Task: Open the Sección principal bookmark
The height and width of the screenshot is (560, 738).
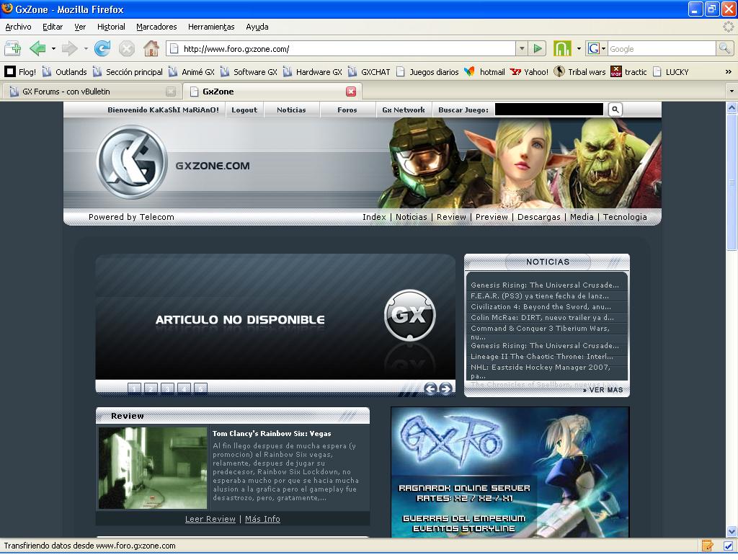Action: point(128,72)
